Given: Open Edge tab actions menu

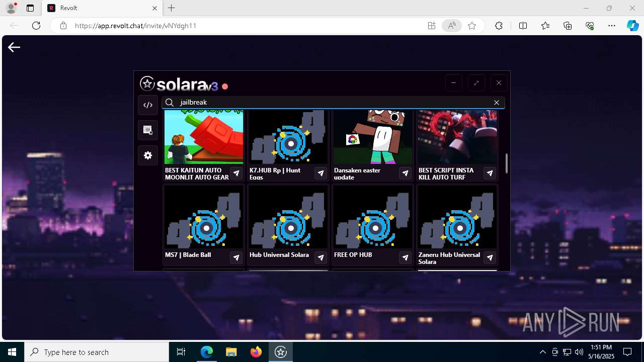Looking at the screenshot, I should pos(30,8).
